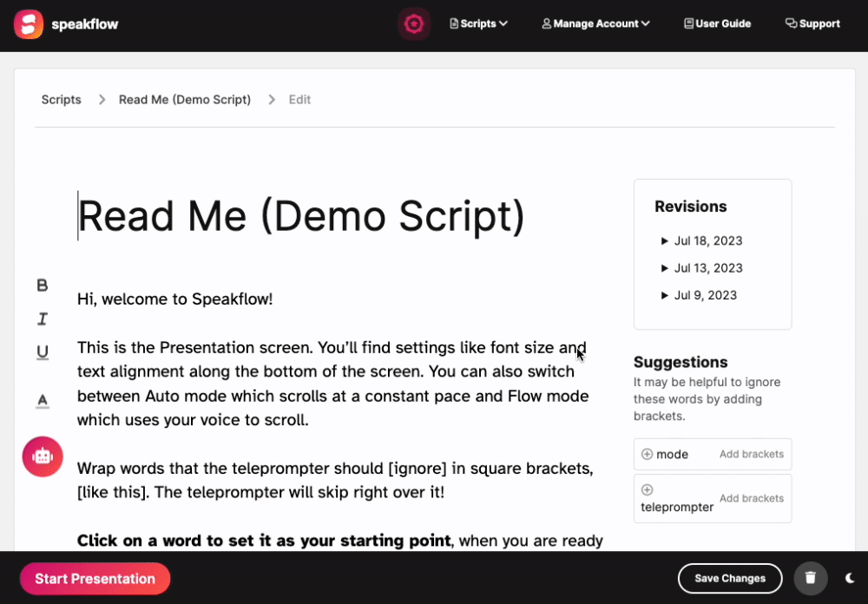Click the speakflow brand name
This screenshot has height=604, width=868.
click(85, 23)
